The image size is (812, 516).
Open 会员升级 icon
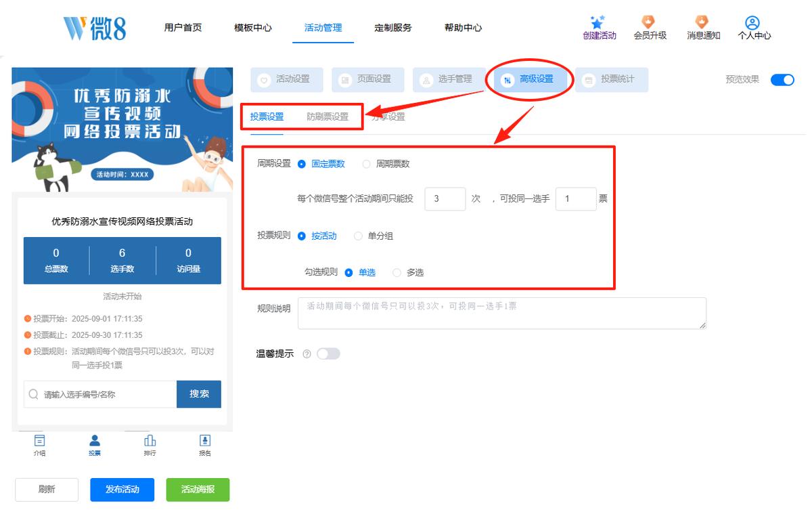(650, 22)
